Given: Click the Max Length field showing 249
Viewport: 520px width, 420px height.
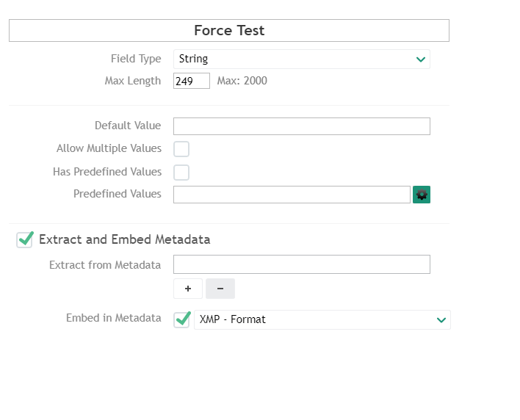Looking at the screenshot, I should pyautogui.click(x=191, y=82).
